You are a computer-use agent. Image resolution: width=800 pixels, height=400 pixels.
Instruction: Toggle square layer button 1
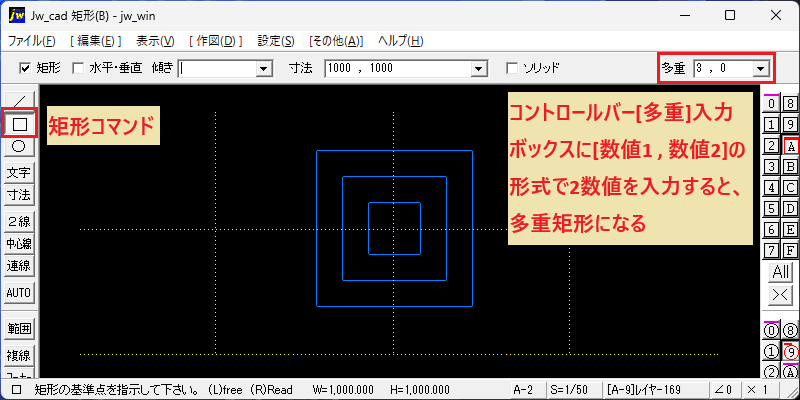(771, 124)
